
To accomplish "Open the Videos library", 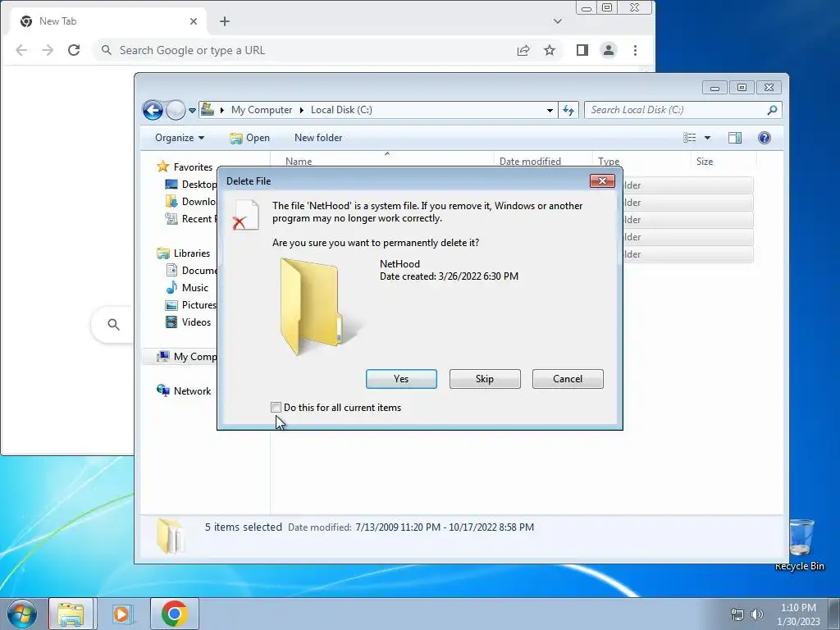I will tap(188, 322).
